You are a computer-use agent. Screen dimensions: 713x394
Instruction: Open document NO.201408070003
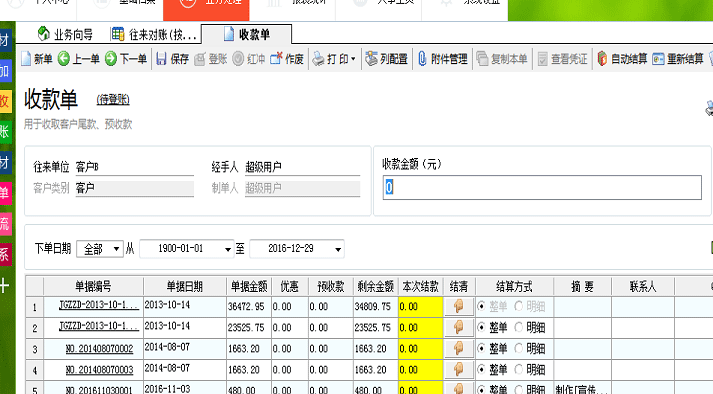coord(99,369)
